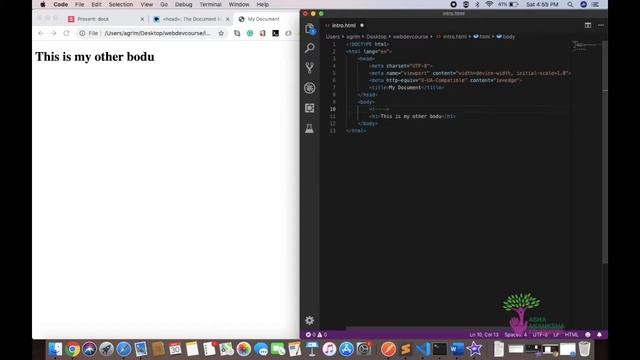Screen dimensions: 640x360
Task: Open the Edit menu
Action: point(96,4)
